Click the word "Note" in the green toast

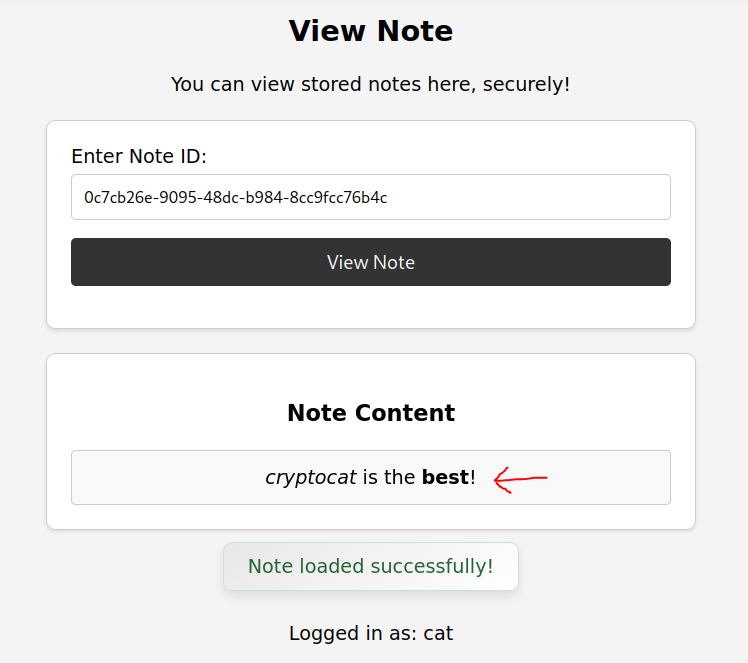[x=270, y=566]
